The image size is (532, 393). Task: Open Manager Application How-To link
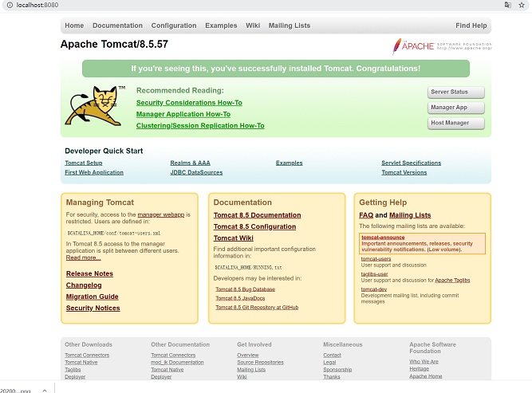click(x=183, y=114)
